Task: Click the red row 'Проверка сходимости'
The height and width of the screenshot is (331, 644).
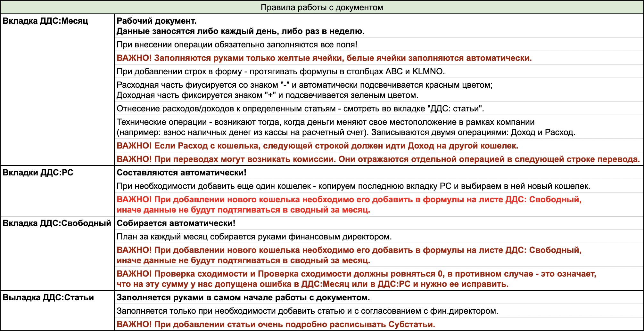Action: (379, 279)
